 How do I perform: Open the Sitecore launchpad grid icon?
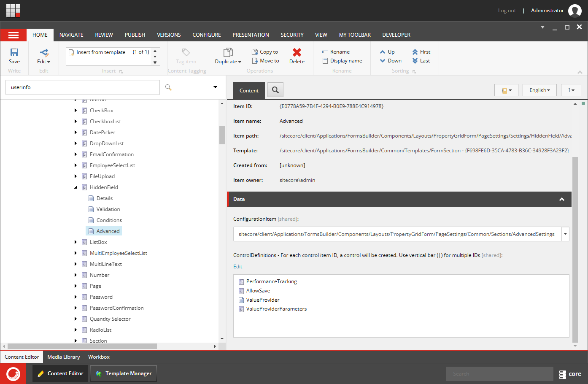[x=13, y=11]
